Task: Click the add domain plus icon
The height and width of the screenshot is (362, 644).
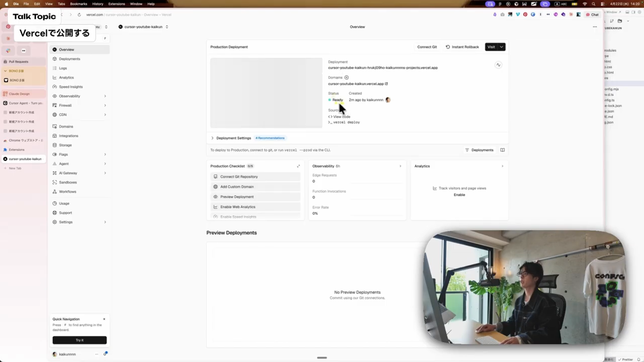Action: pyautogui.click(x=346, y=77)
